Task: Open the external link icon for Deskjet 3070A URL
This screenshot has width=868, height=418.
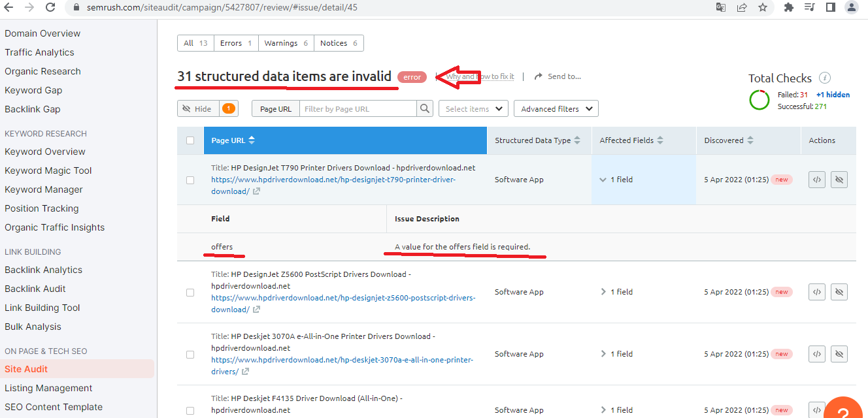Action: 245,372
